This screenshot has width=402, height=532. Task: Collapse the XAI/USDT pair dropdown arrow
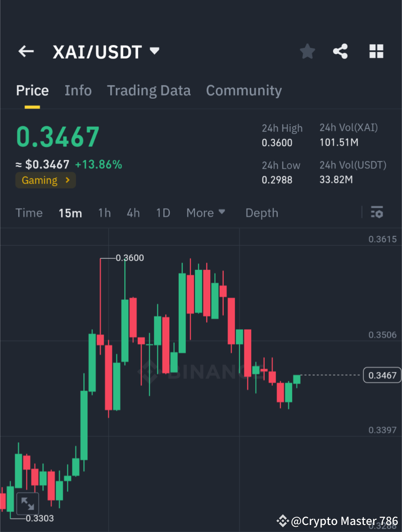coord(154,51)
